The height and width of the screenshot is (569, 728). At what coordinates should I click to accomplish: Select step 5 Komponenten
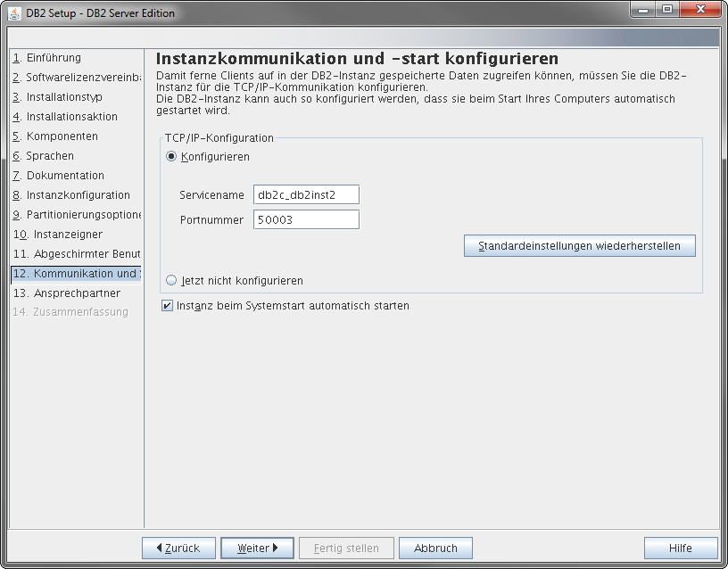tap(55, 136)
